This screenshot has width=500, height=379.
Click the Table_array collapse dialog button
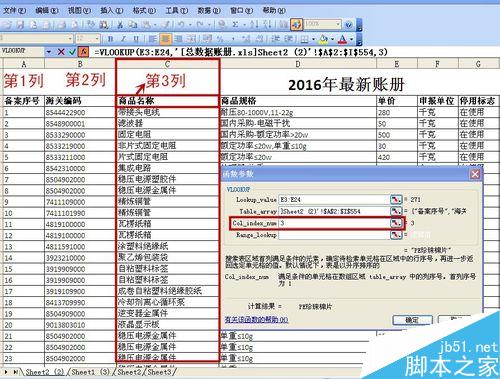pos(396,211)
